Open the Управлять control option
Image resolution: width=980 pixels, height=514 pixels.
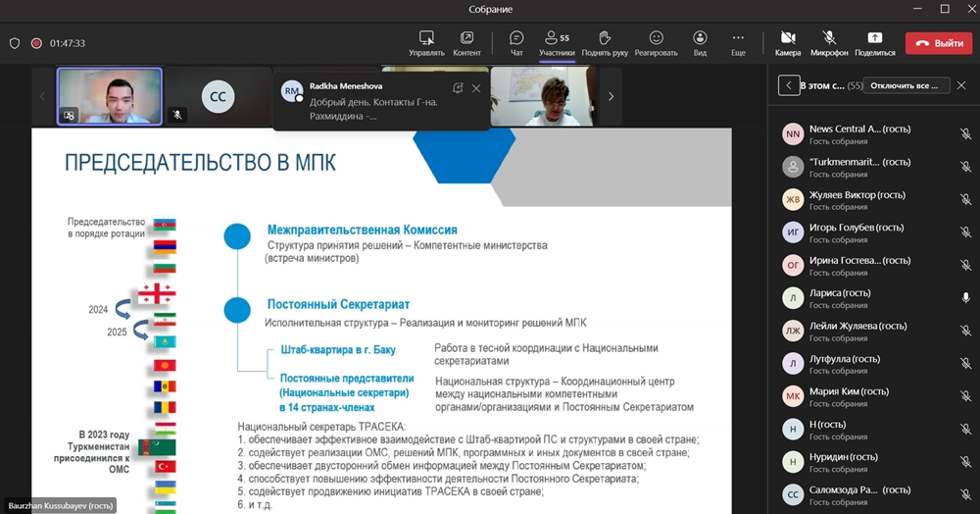tap(426, 43)
